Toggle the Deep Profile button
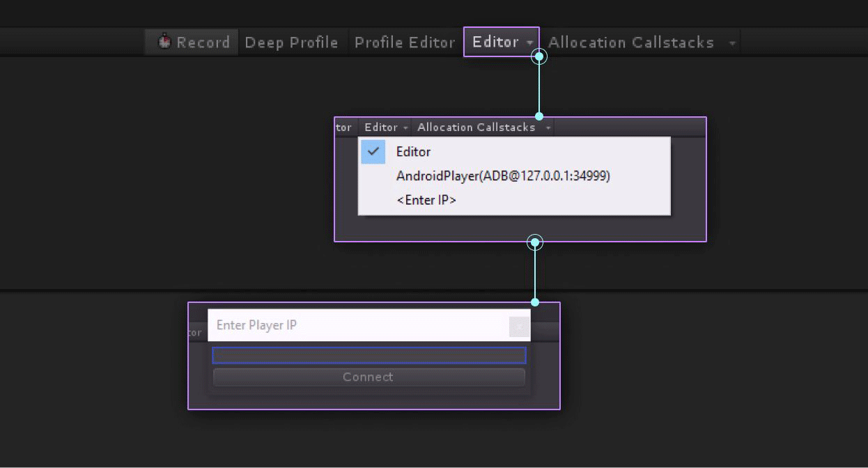 291,42
